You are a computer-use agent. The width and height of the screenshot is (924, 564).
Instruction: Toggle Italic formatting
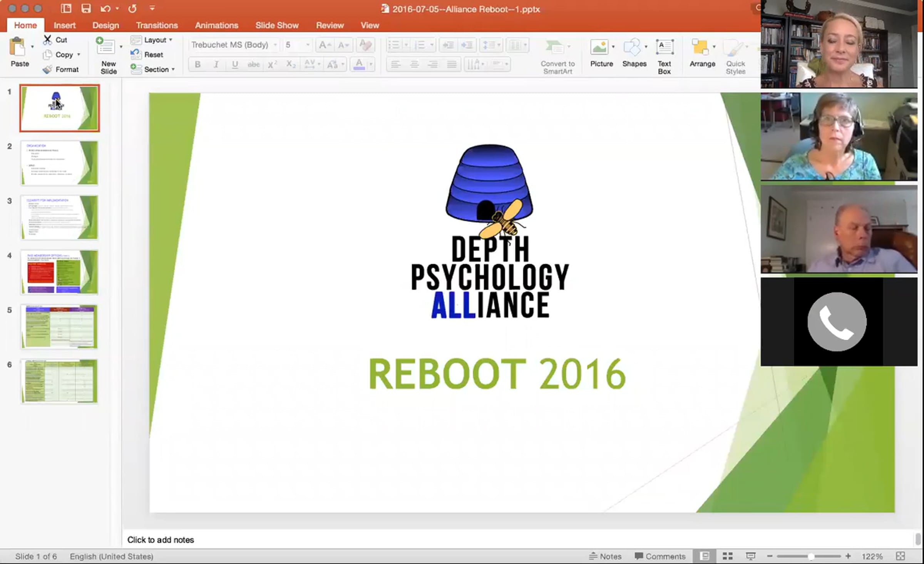tap(216, 64)
